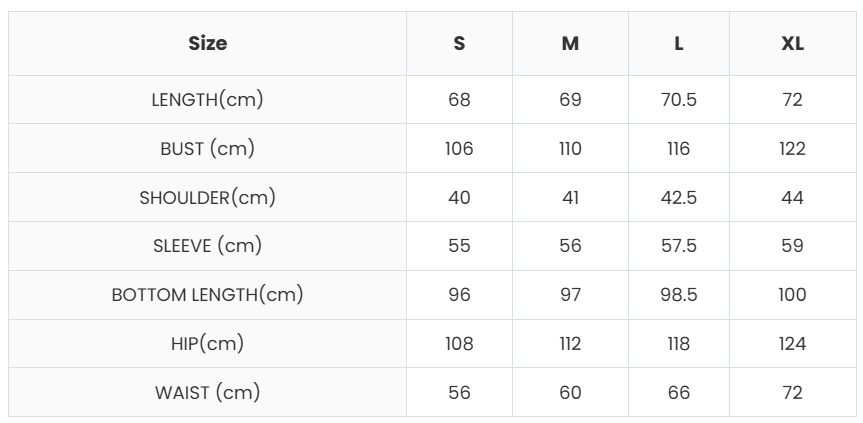Click the BOTTOM LENGTH(cm) row label
Viewport: 863px width, 423px height.
[207, 295]
